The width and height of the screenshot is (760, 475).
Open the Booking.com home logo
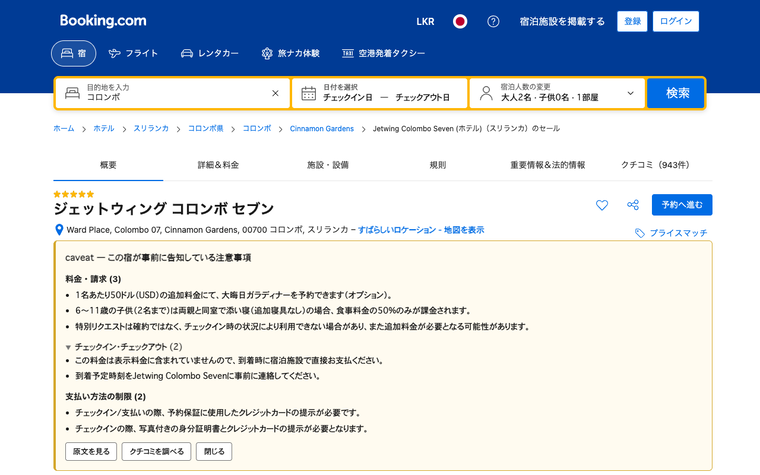coord(103,21)
